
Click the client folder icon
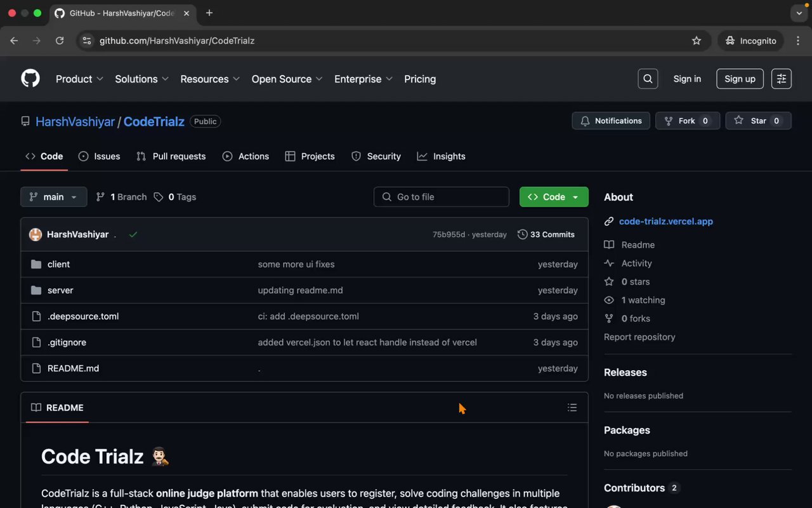click(x=36, y=264)
